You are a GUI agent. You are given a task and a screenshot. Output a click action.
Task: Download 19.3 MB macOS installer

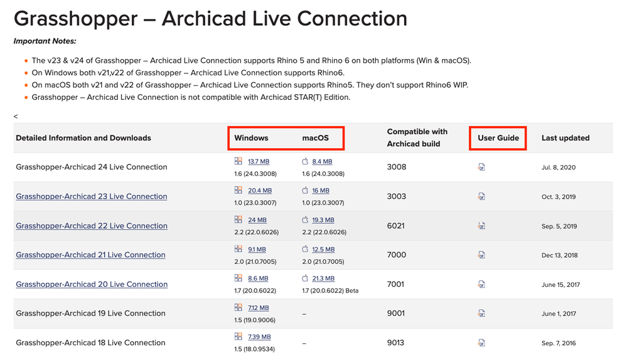click(323, 220)
